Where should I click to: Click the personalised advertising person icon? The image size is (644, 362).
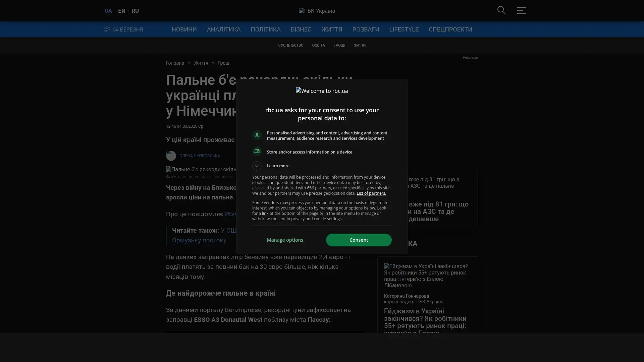pyautogui.click(x=257, y=135)
